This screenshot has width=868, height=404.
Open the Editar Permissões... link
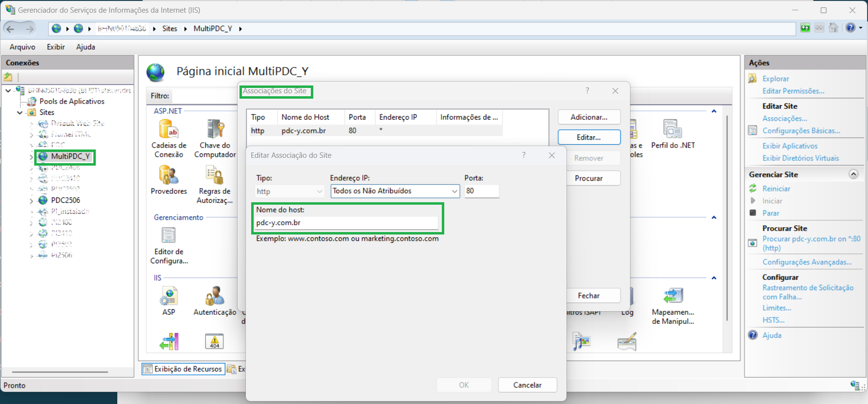pos(793,91)
